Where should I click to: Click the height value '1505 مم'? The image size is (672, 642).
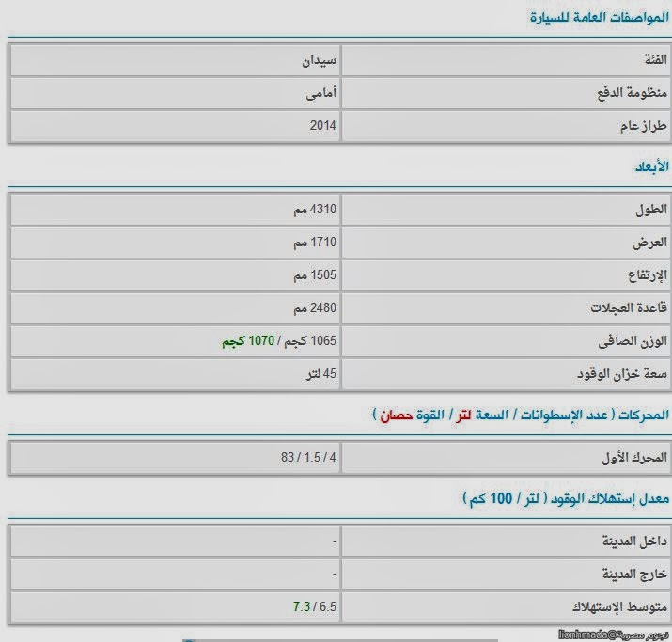[314, 274]
